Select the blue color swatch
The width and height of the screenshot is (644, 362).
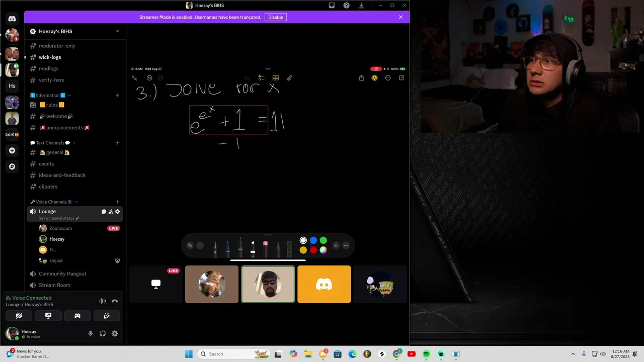click(313, 240)
